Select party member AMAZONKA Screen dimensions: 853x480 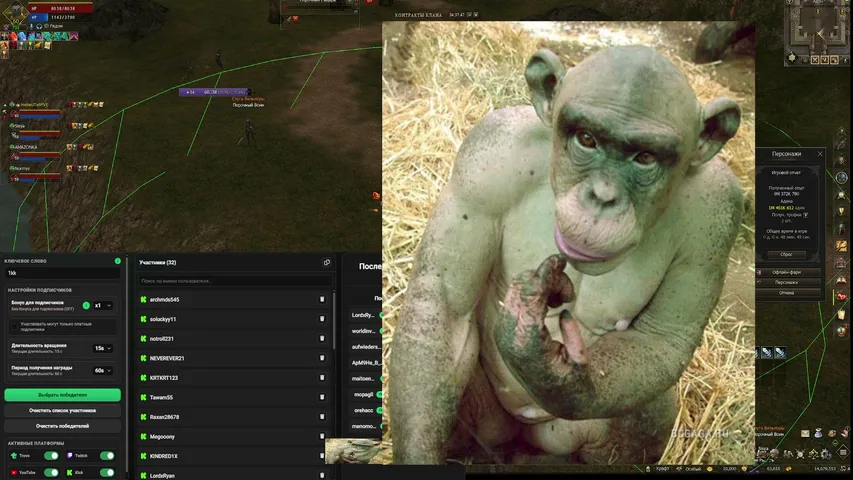pos(26,147)
